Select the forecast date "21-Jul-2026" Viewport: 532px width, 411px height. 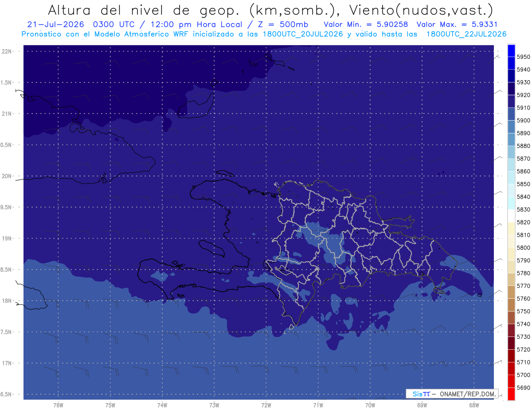56,24
